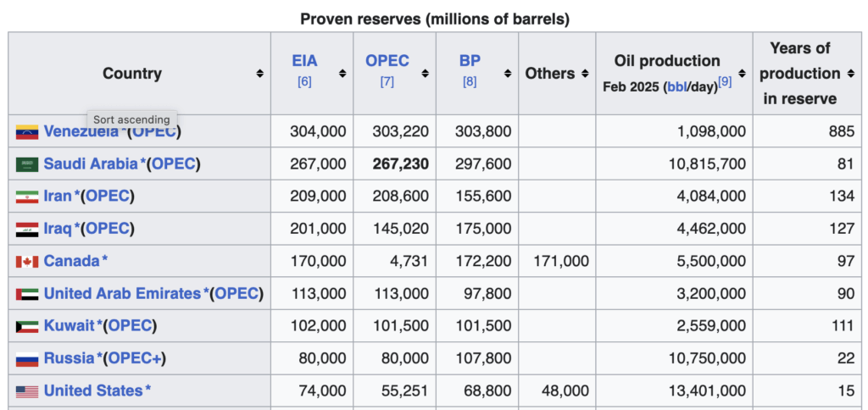Image resolution: width=868 pixels, height=410 pixels.
Task: Open the bbl link in Oil production
Action: [678, 87]
